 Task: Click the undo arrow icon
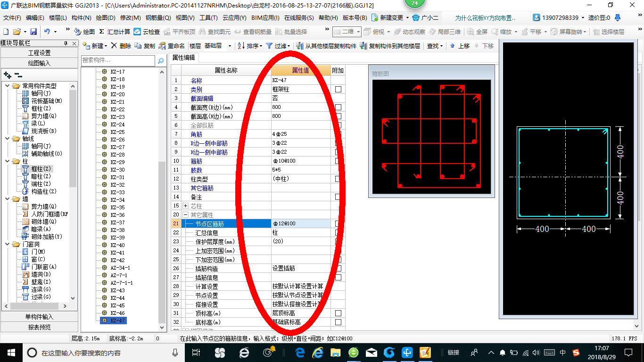[x=47, y=32]
